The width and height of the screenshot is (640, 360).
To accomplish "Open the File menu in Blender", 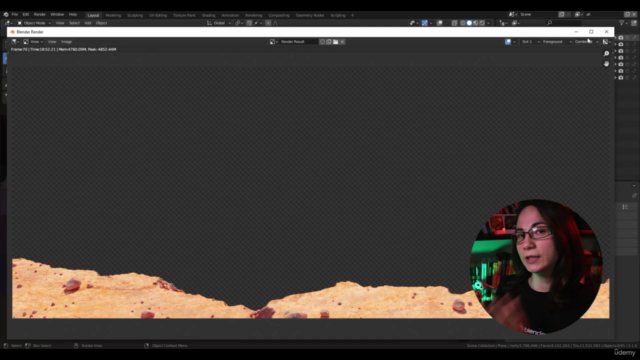I will tap(14, 14).
